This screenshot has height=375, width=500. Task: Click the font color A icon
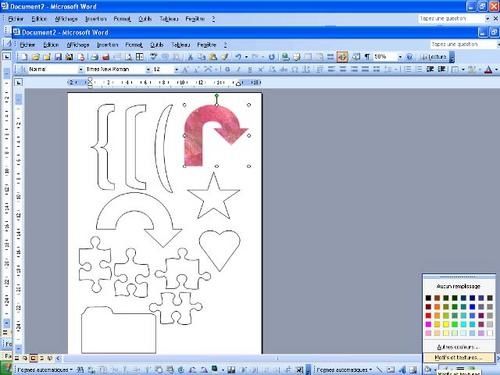pyautogui.click(x=488, y=69)
